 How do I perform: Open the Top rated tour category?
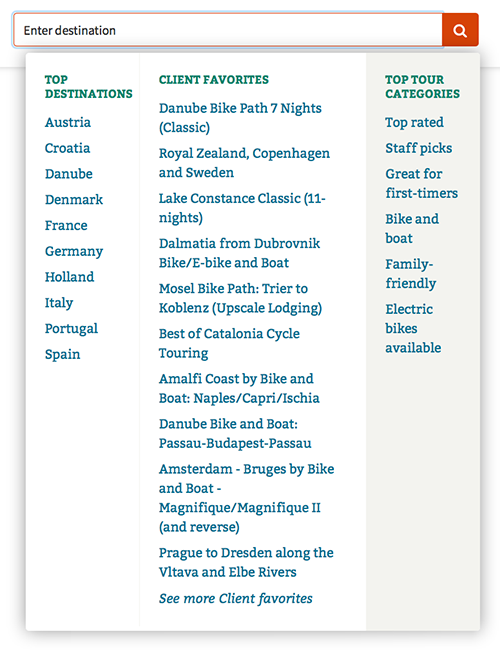[x=415, y=123]
